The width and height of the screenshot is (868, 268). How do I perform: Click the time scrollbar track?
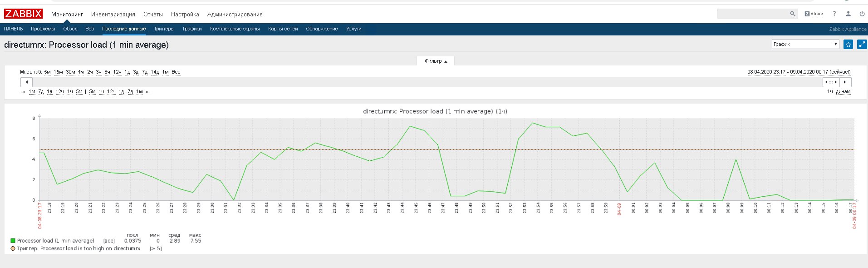click(x=427, y=82)
